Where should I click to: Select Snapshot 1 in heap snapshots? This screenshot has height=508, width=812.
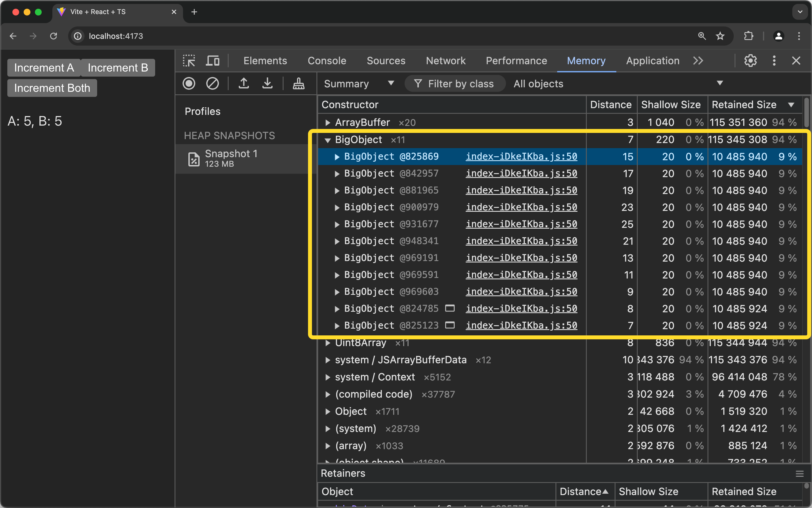(246, 159)
